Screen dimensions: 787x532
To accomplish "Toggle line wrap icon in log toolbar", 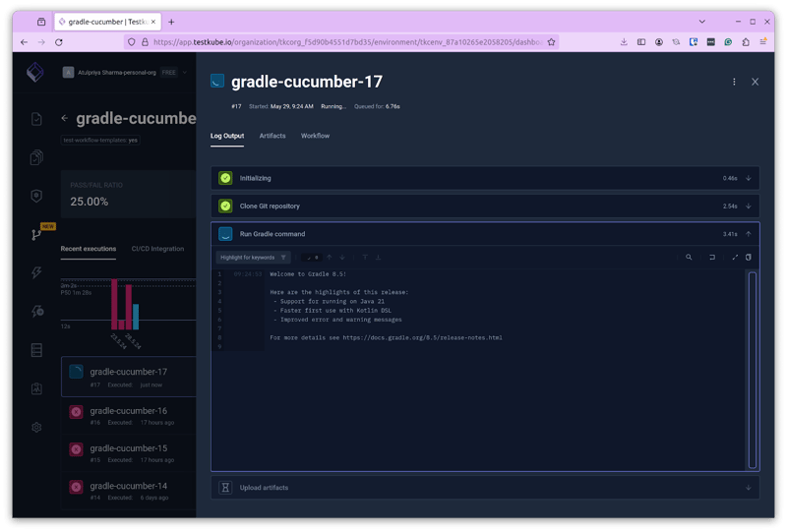I will click(x=712, y=258).
